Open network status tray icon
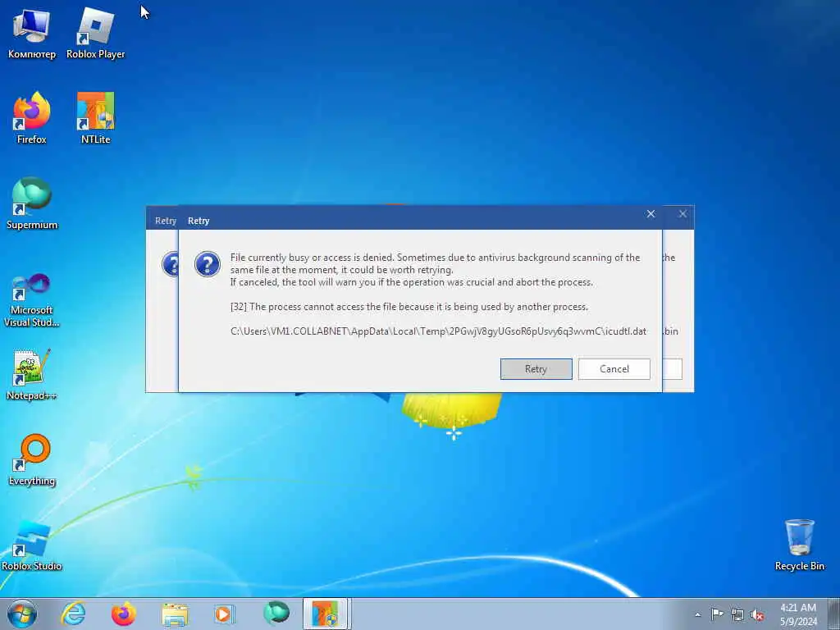 tap(737, 614)
